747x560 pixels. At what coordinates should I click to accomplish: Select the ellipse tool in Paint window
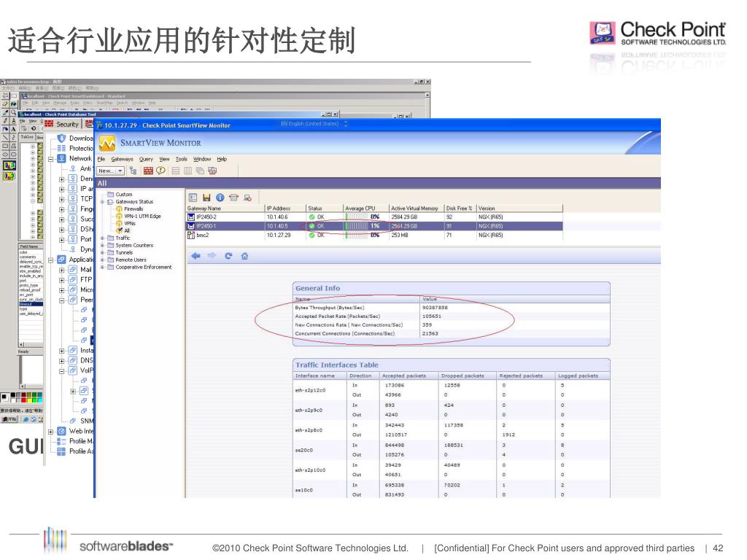click(x=5, y=155)
